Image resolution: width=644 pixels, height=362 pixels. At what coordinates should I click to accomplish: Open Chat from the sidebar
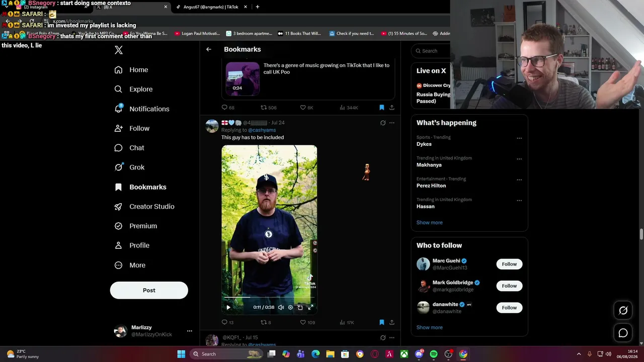point(129,148)
